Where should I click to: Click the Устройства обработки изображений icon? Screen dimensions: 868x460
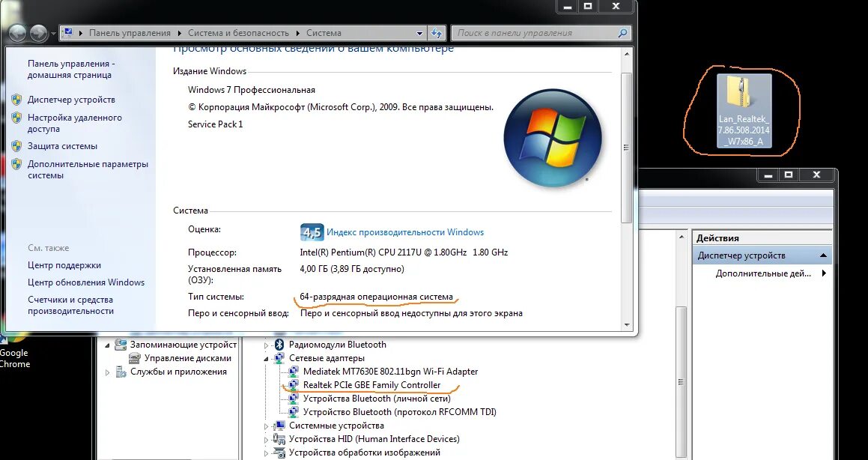tap(279, 453)
